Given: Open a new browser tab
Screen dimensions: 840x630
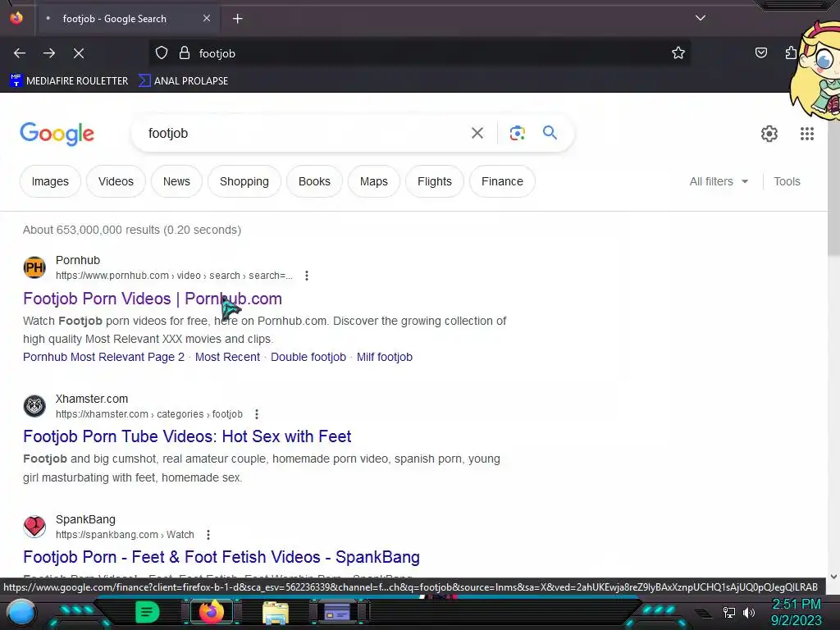Looking at the screenshot, I should point(237,19).
